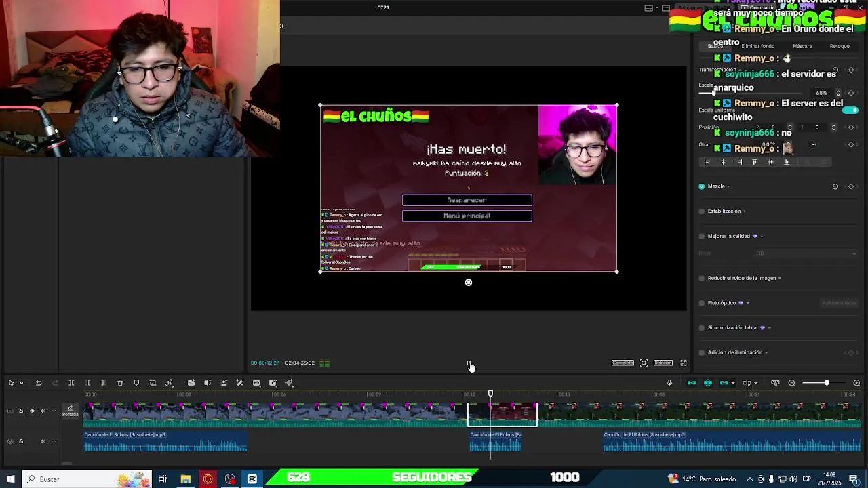Screen dimensions: 868x488
Task: Open Relación aspect ratio button
Action: pos(663,363)
